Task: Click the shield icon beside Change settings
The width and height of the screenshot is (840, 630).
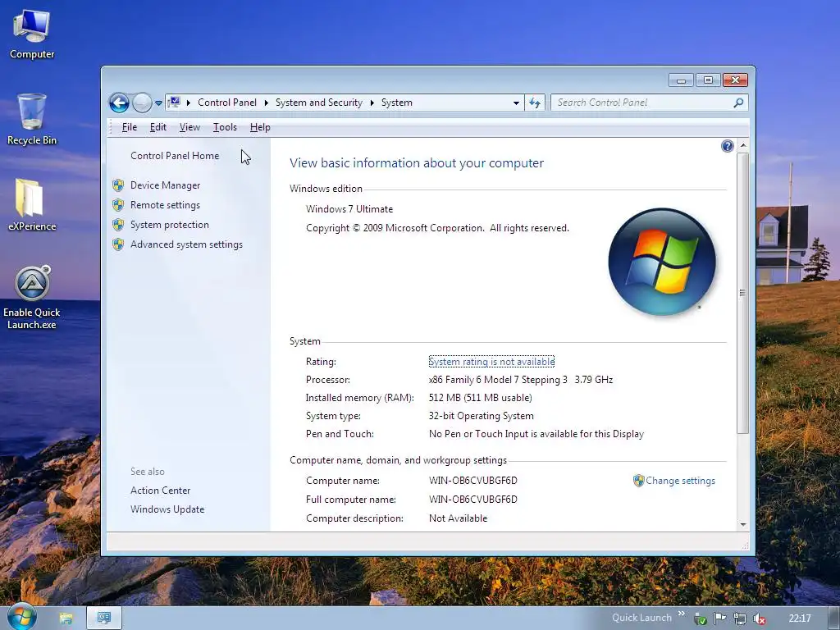Action: pos(638,481)
